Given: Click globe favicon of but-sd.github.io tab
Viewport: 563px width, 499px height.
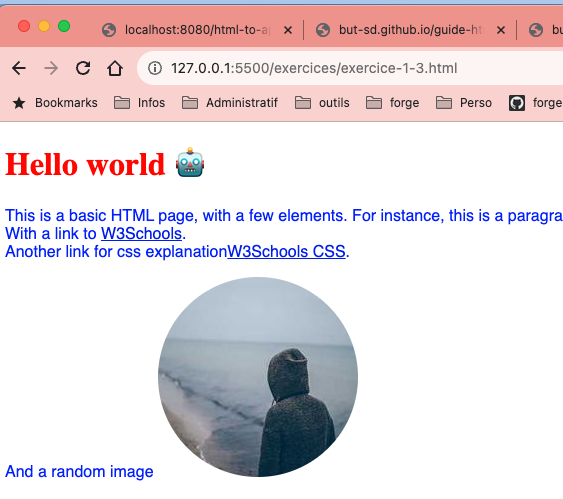Looking at the screenshot, I should 323,30.
